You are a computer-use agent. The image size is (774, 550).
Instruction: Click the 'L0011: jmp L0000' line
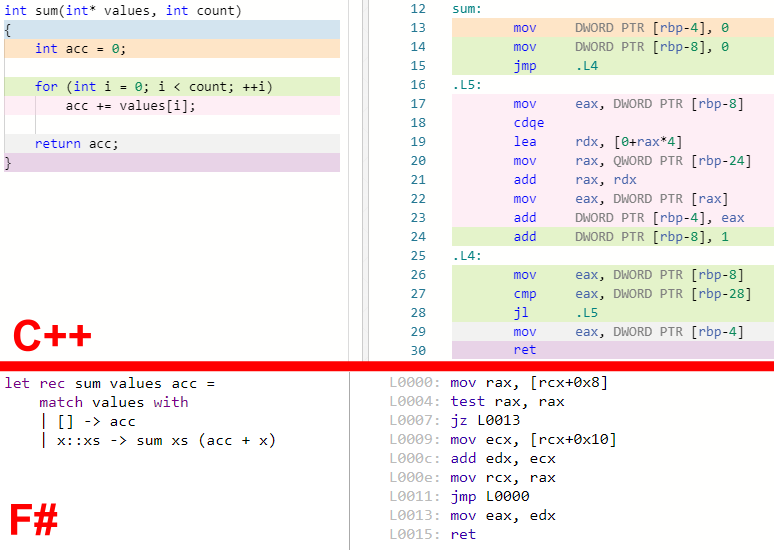tap(459, 496)
